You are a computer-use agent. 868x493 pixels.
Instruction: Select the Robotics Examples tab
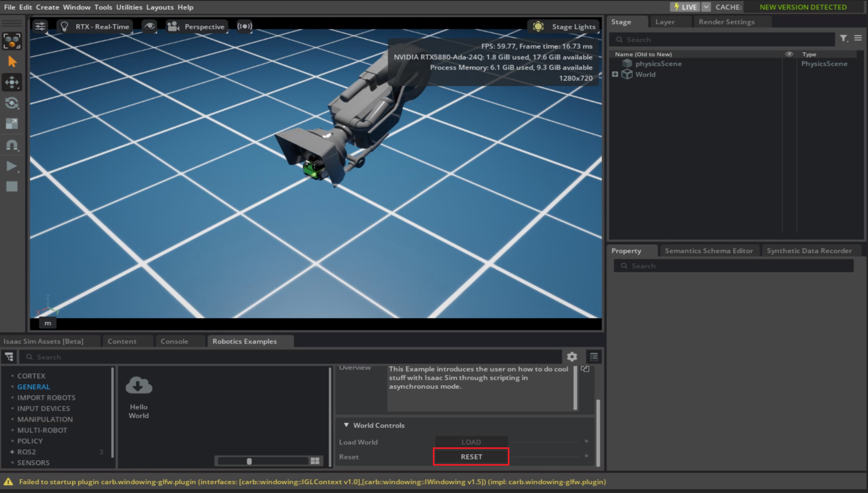(244, 341)
